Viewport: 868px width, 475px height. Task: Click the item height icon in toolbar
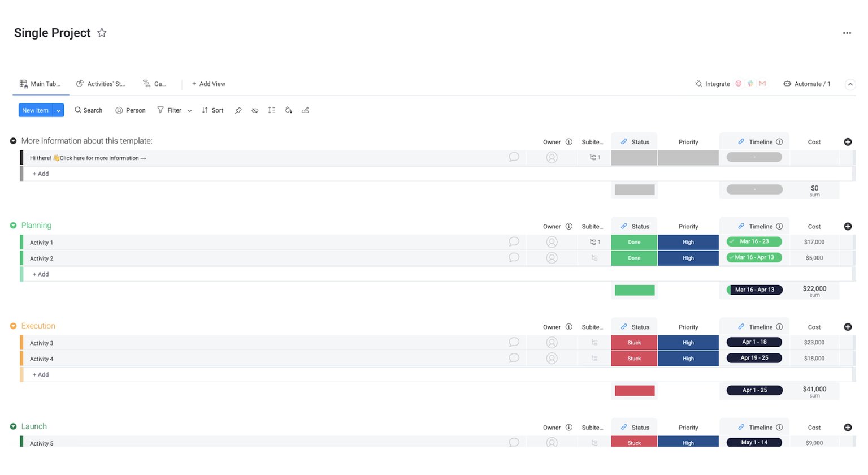click(272, 110)
